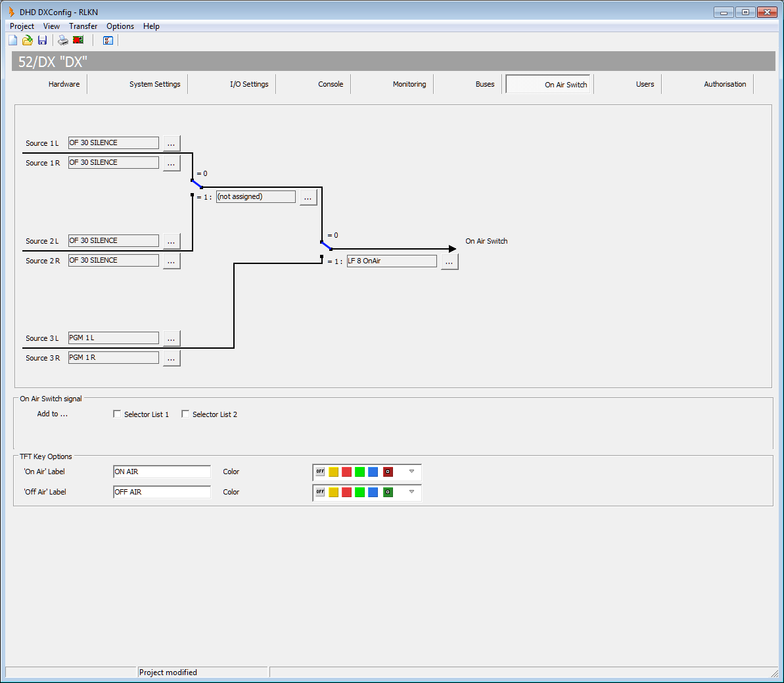Pick yellow for the Off Air color
Image resolution: width=784 pixels, height=683 pixels.
coord(333,492)
